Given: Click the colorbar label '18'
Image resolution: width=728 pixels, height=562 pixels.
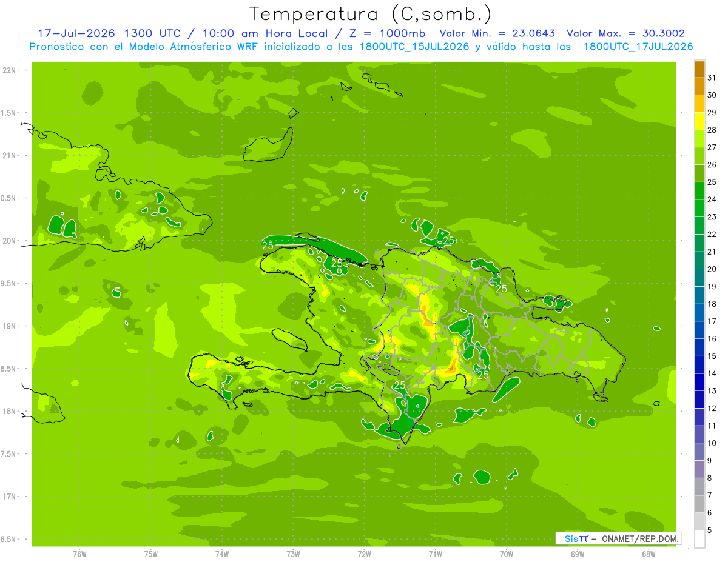Looking at the screenshot, I should click(712, 304).
